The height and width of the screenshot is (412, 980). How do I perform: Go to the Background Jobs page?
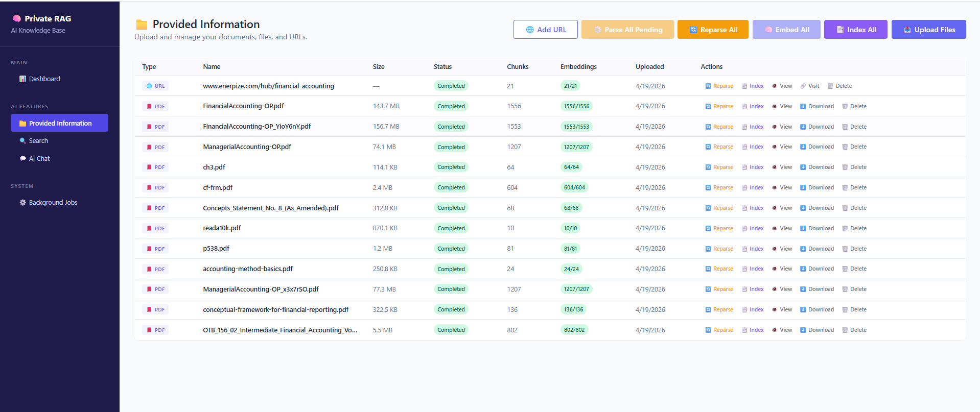tap(53, 203)
